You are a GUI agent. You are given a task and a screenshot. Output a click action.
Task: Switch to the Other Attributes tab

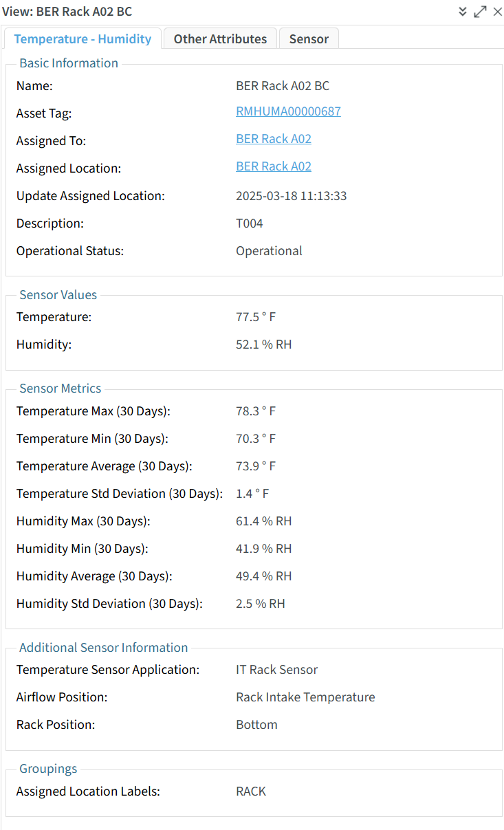(220, 39)
